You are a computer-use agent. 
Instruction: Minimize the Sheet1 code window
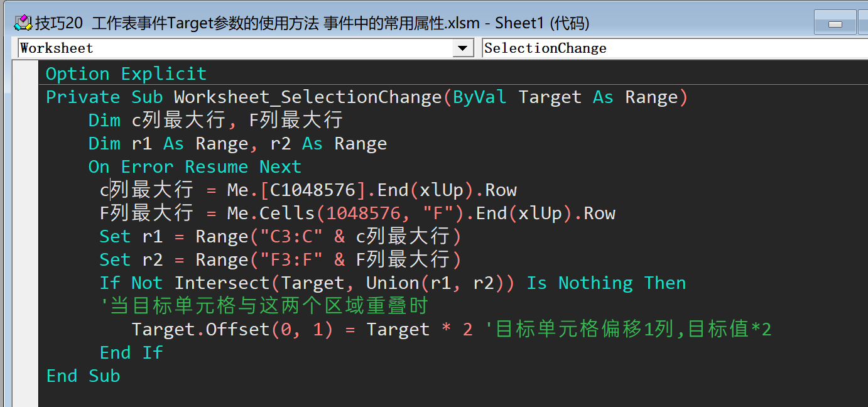tap(835, 23)
